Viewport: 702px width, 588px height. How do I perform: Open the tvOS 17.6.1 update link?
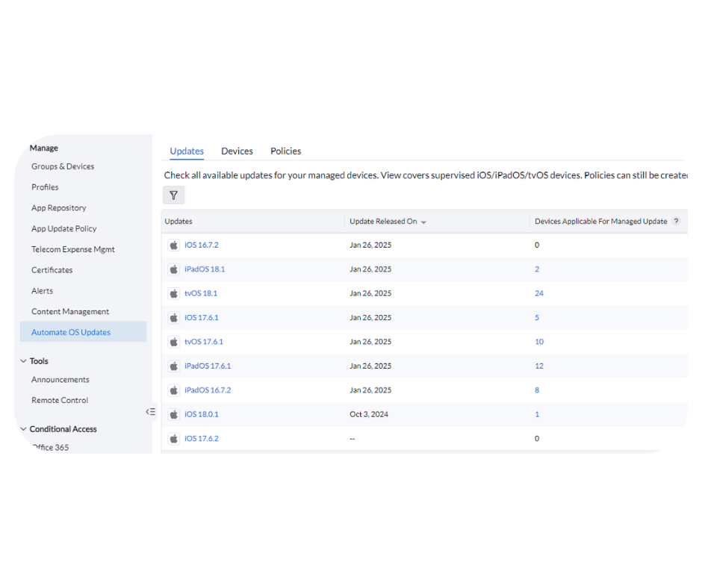coord(204,342)
